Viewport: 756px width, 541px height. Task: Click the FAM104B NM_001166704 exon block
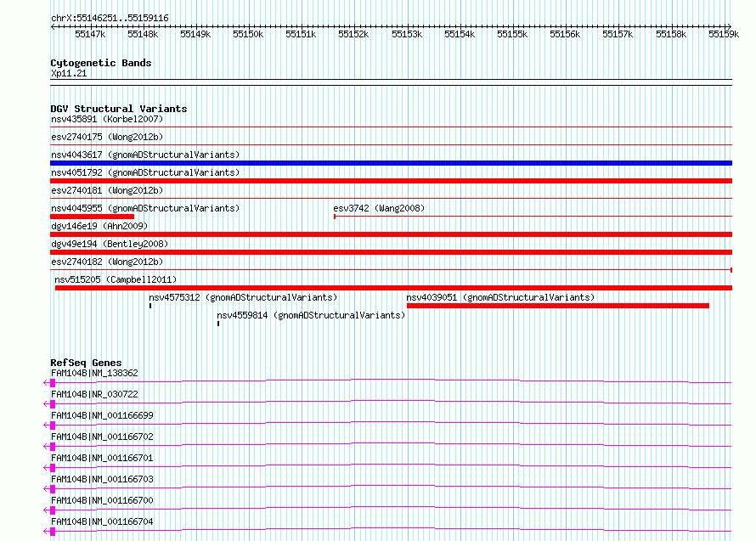click(x=53, y=532)
